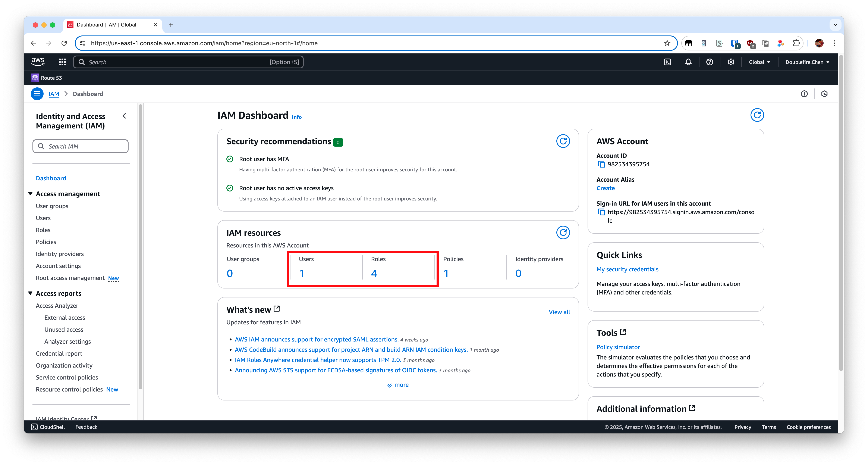Collapse the Access management section
Image resolution: width=868 pixels, height=465 pixels.
point(30,194)
